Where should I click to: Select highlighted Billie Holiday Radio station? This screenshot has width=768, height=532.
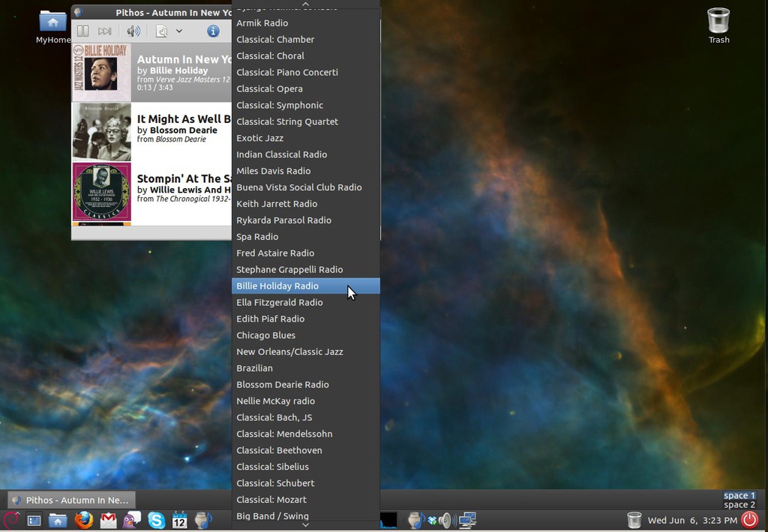[306, 286]
